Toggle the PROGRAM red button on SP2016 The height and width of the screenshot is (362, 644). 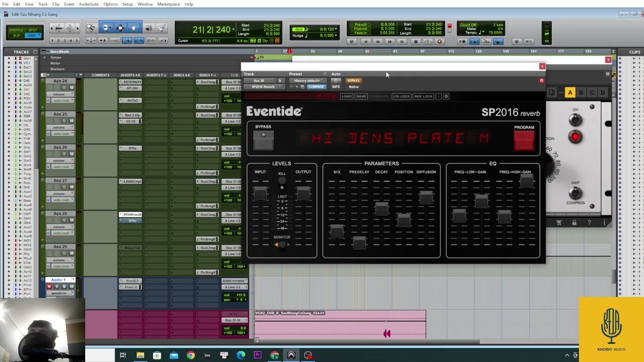(524, 140)
